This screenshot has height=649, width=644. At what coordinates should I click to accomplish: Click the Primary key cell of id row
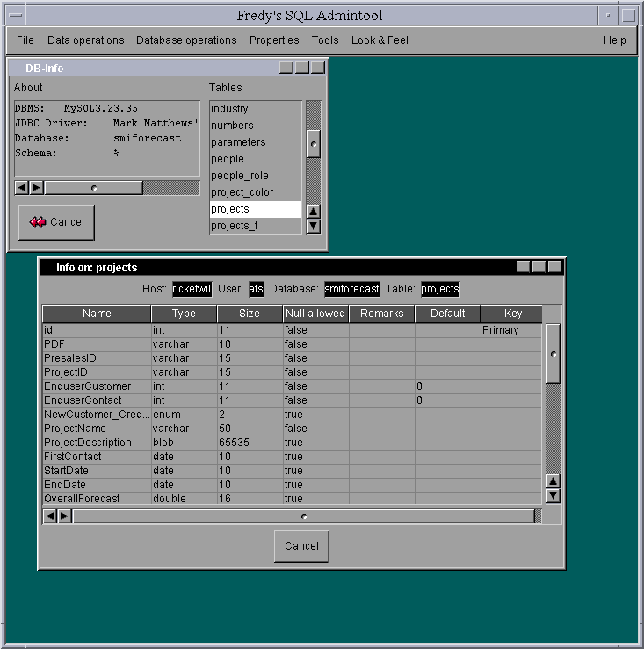511,330
